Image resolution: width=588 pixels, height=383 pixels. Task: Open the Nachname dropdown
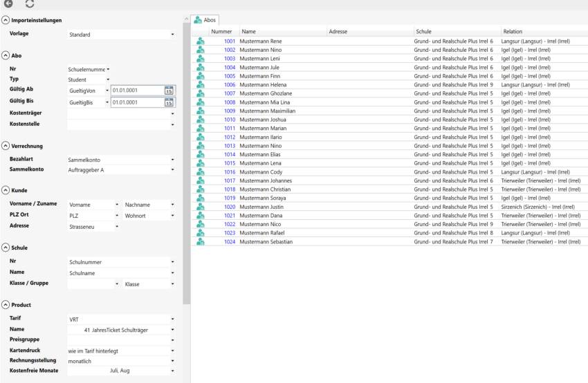point(149,205)
